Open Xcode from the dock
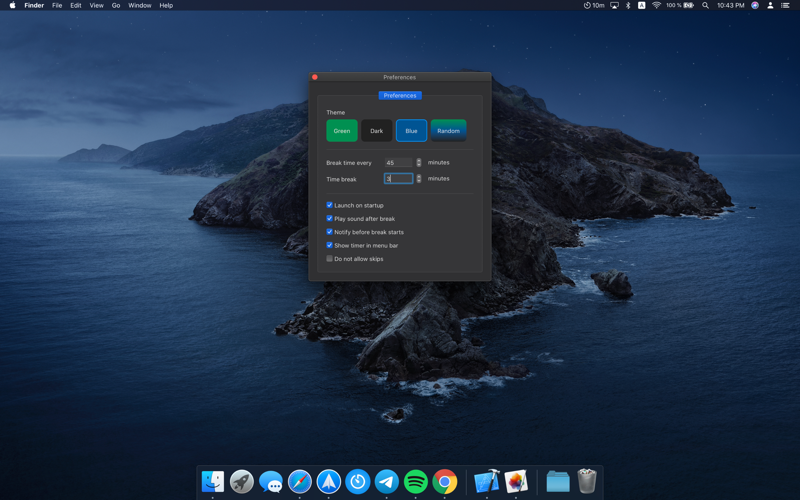Screen dimensions: 800x500 point(486,481)
